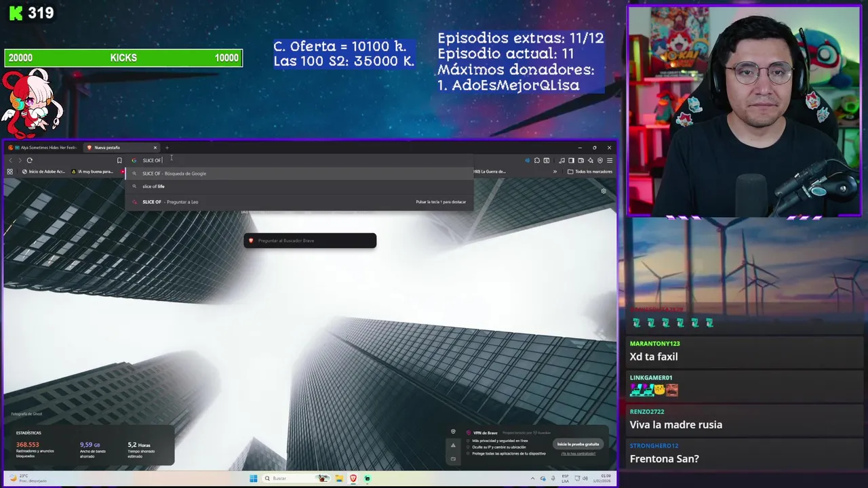868x488 pixels.
Task: Open the taskbar clock showing 01:09
Action: point(602,479)
